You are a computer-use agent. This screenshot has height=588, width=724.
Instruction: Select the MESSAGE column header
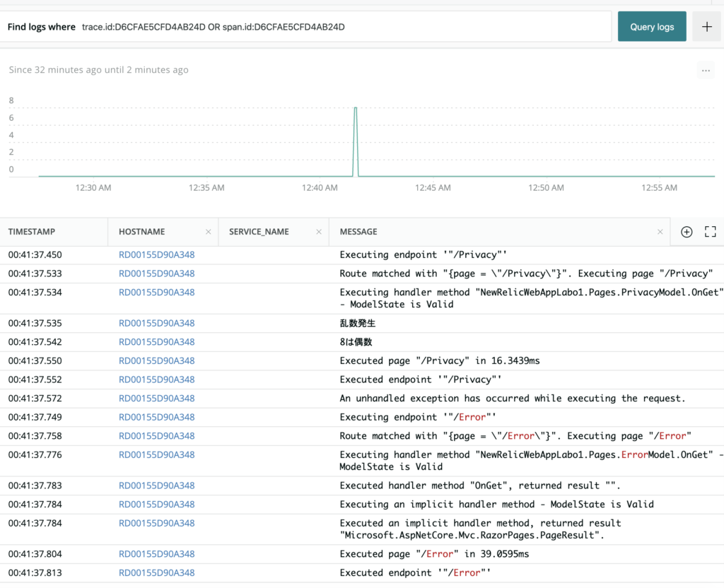click(x=358, y=232)
